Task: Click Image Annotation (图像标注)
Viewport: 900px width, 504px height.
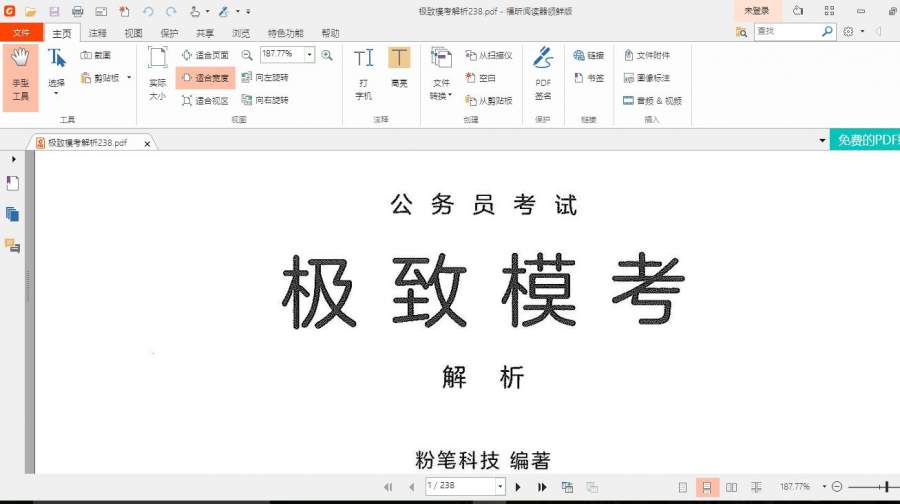Action: (646, 77)
